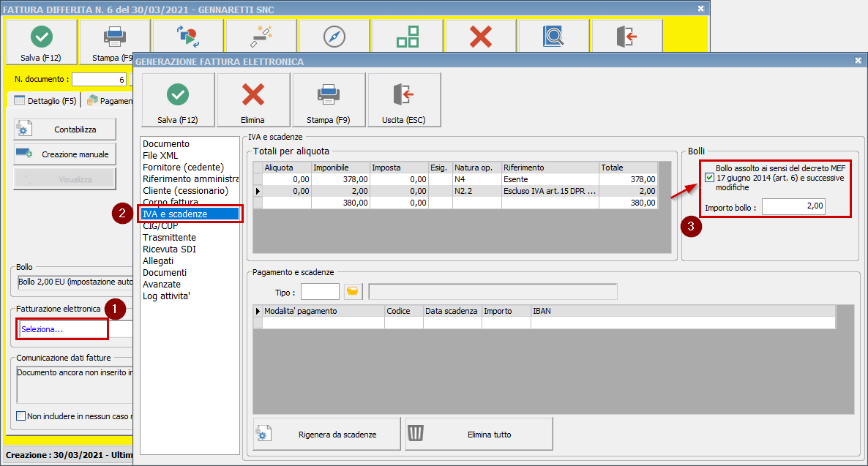The height and width of the screenshot is (466, 868).
Task: Switch to Pagamento tab in back window
Action: click(x=109, y=101)
